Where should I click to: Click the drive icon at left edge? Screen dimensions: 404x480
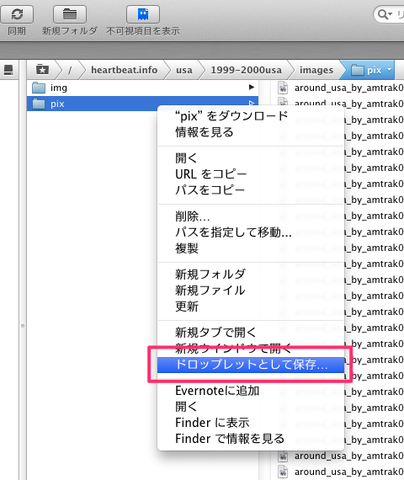point(8,70)
